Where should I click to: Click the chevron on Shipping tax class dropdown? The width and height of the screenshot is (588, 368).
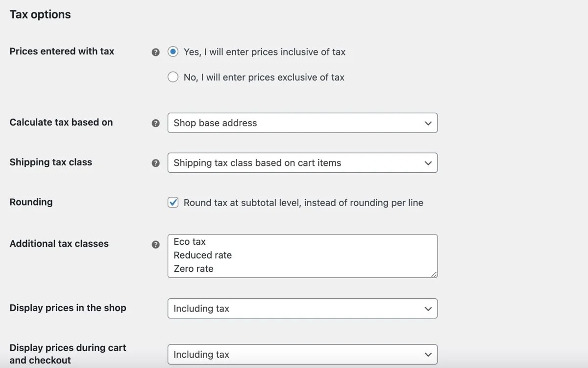click(x=428, y=162)
